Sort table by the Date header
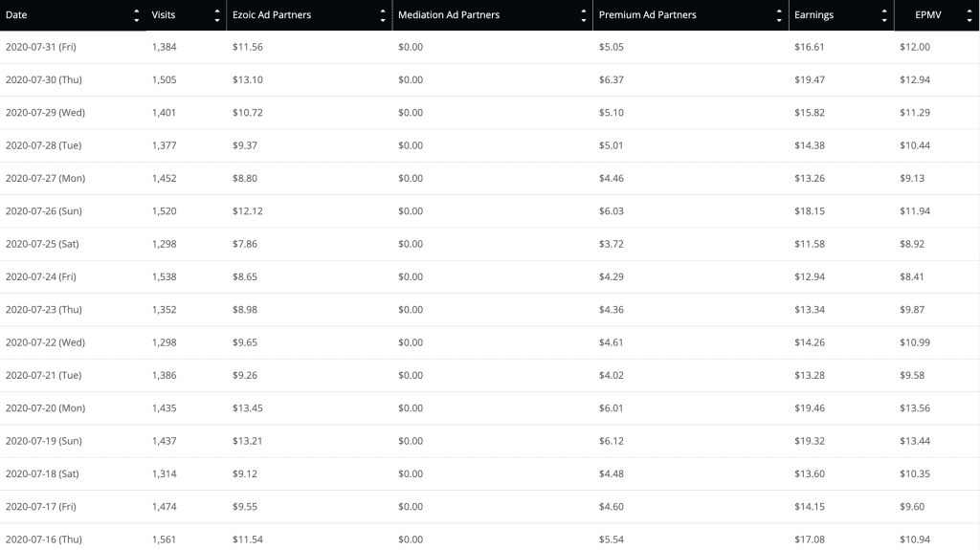Viewport: 980px width, 550px height. tap(16, 15)
